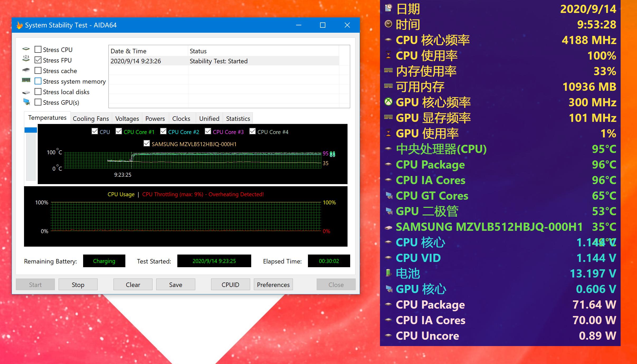Uncheck SAMSUNG MZVLB512HBJQ-000H1 graph checkbox
Screen dimensions: 637x364
[147, 143]
